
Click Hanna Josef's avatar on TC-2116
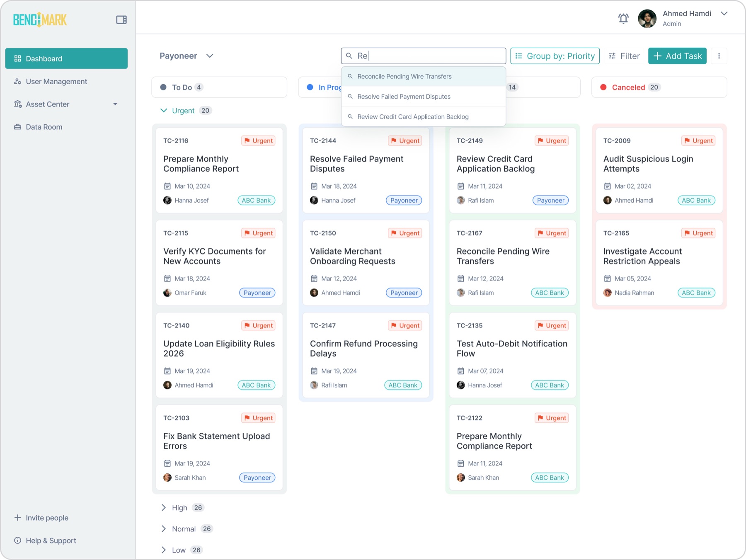click(167, 200)
